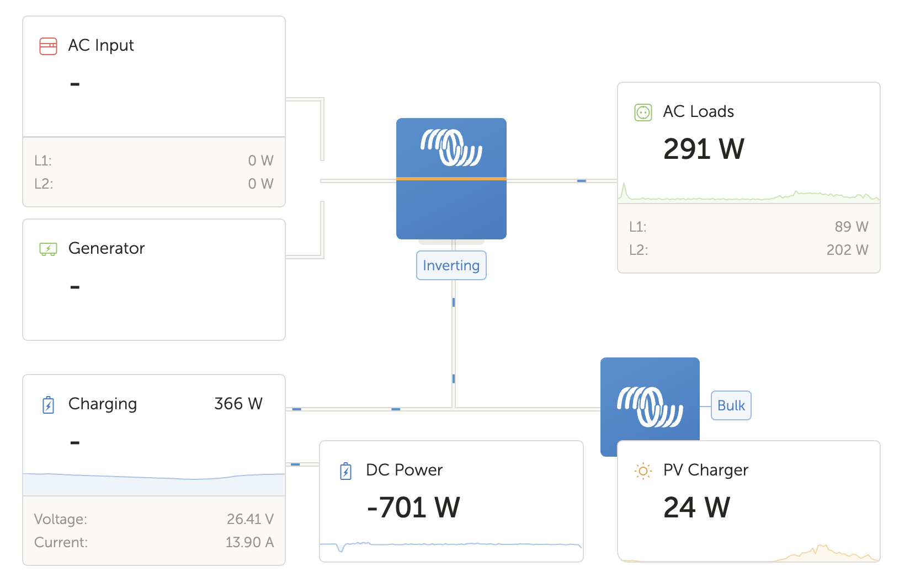Select the -701 W DC Power value
This screenshot has width=915, height=588.
coord(413,507)
